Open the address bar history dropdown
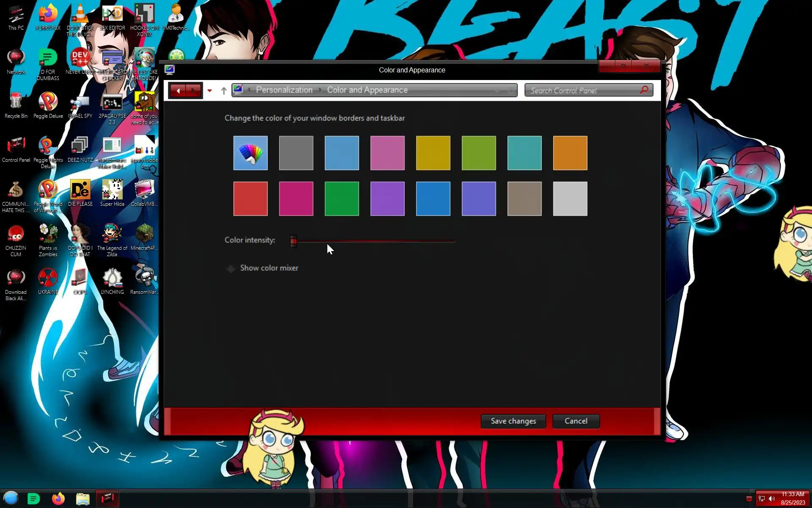The width and height of the screenshot is (812, 508). 497,91
